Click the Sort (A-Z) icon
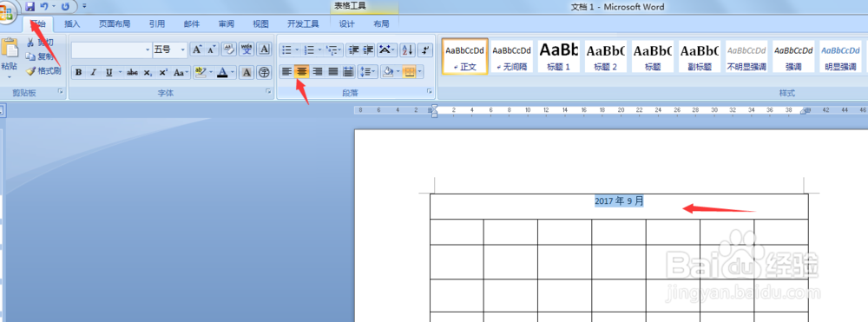868x322 pixels. tap(408, 49)
